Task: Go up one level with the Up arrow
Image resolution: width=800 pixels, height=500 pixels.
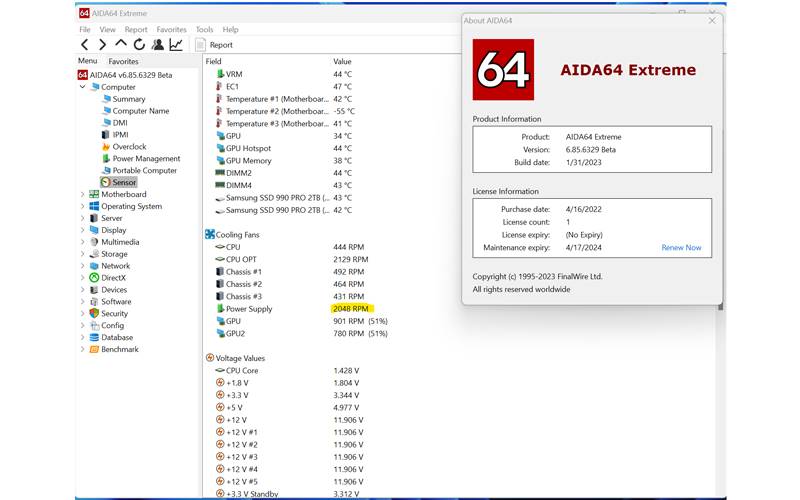Action: [x=121, y=45]
